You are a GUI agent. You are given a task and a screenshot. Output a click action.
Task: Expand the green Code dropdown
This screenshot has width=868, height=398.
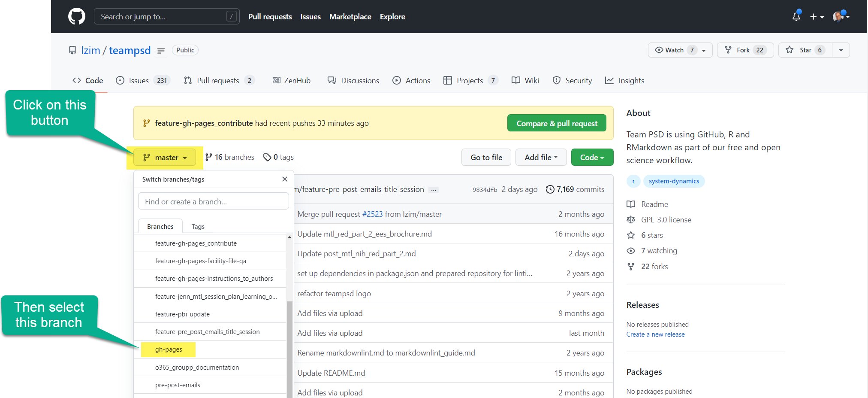click(x=592, y=158)
